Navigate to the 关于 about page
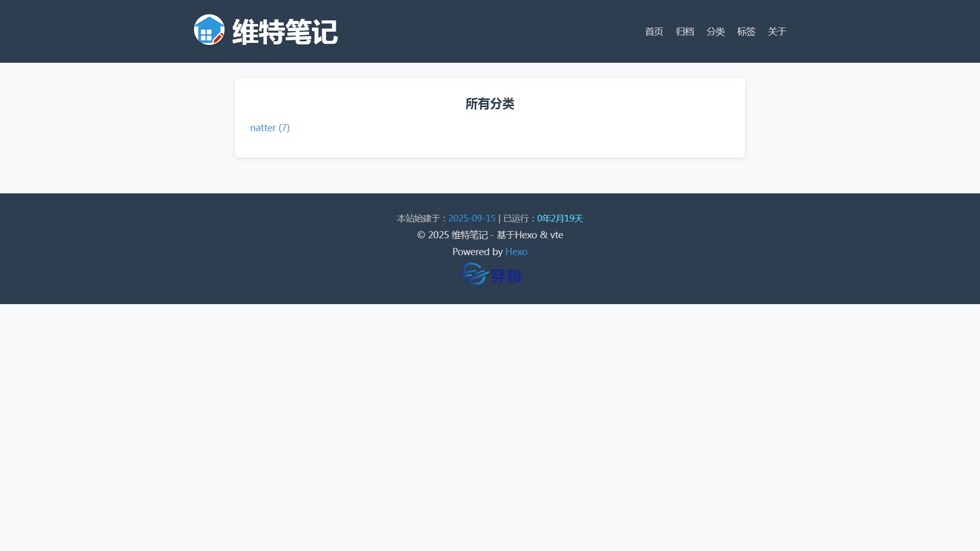Viewport: 980px width, 551px height. (x=776, y=32)
